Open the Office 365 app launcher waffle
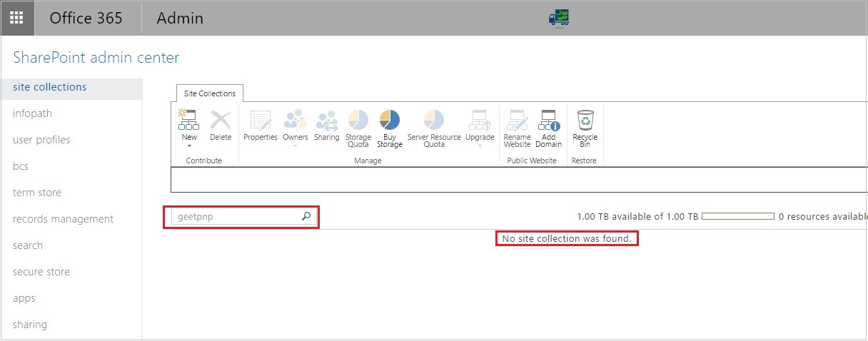 16,18
